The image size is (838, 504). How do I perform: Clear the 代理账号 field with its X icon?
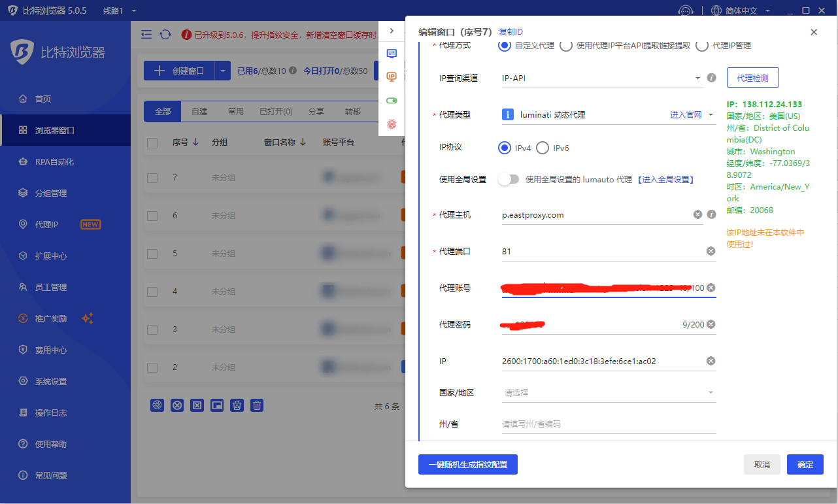point(711,288)
